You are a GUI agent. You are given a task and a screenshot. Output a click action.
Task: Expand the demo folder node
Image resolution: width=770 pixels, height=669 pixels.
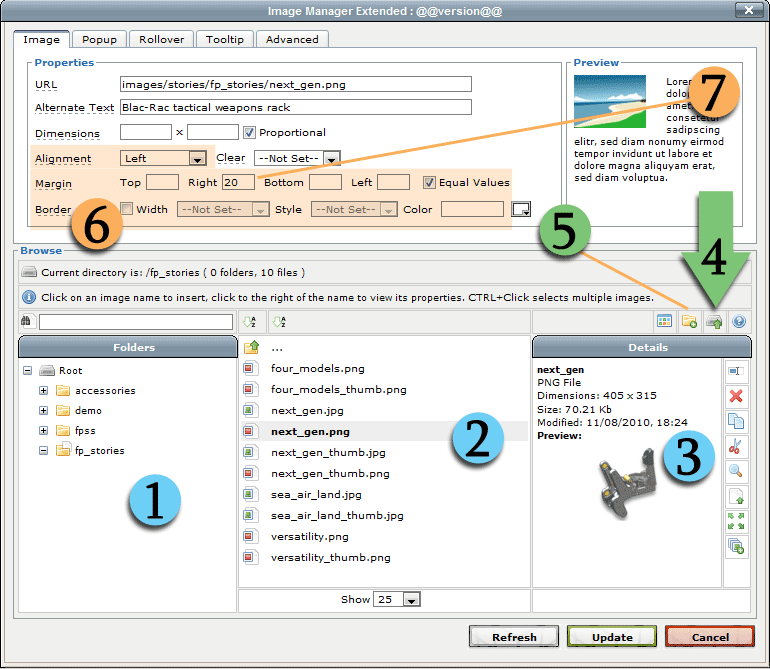coord(44,410)
